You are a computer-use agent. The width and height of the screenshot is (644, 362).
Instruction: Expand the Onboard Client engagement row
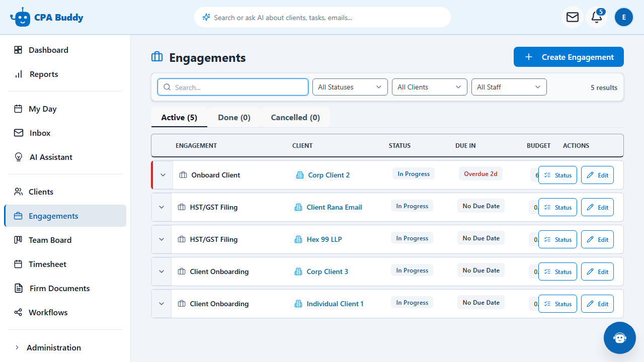click(163, 175)
